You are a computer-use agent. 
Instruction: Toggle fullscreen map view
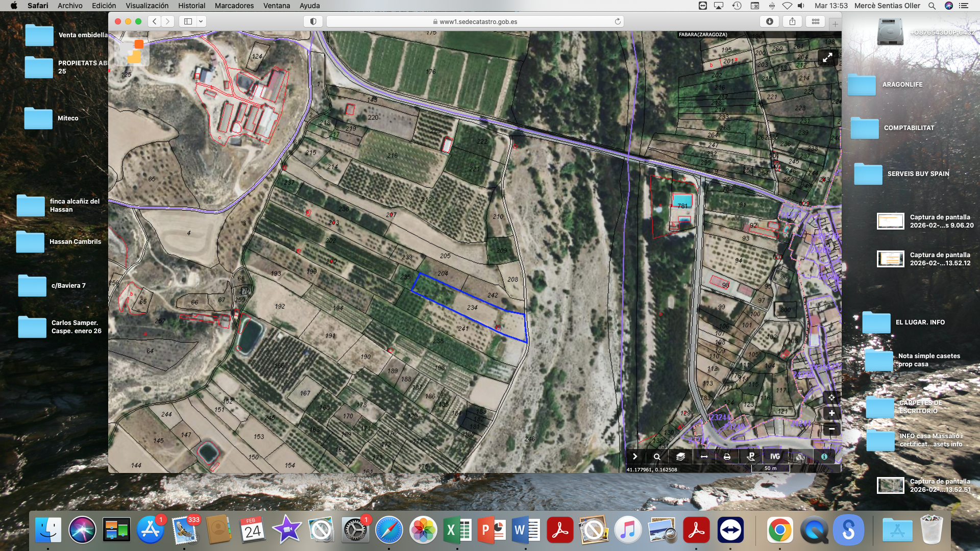[827, 58]
